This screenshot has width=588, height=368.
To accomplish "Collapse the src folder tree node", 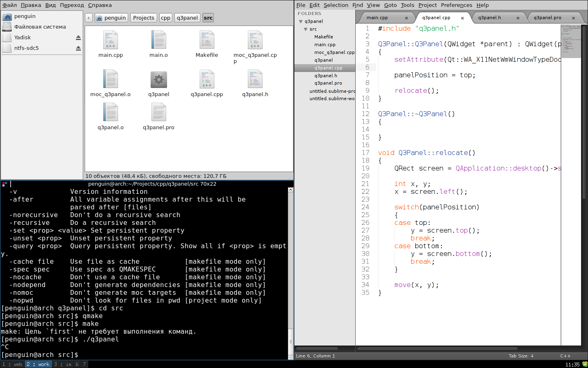I will point(306,29).
